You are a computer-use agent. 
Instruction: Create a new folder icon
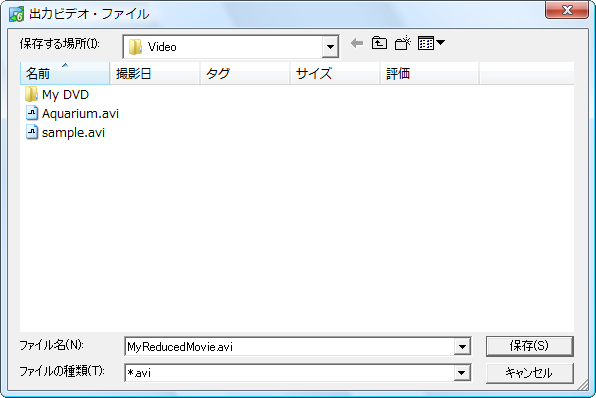tap(403, 43)
